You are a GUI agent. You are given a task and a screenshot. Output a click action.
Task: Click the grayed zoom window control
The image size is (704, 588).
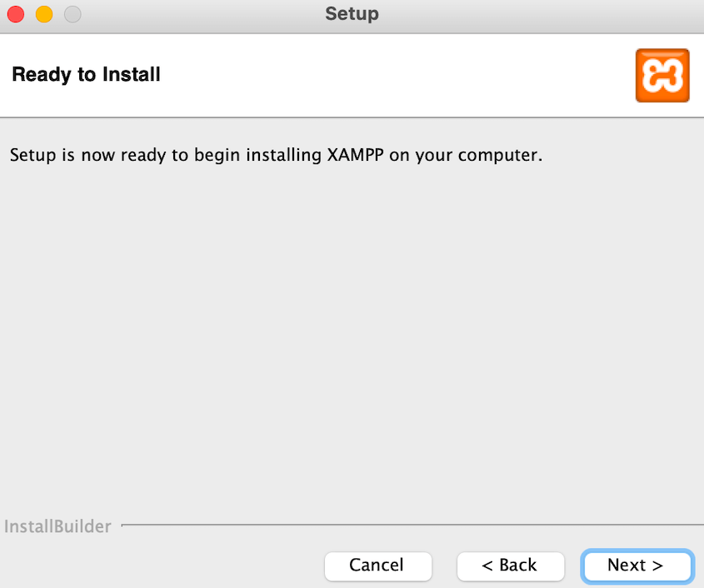72,13
